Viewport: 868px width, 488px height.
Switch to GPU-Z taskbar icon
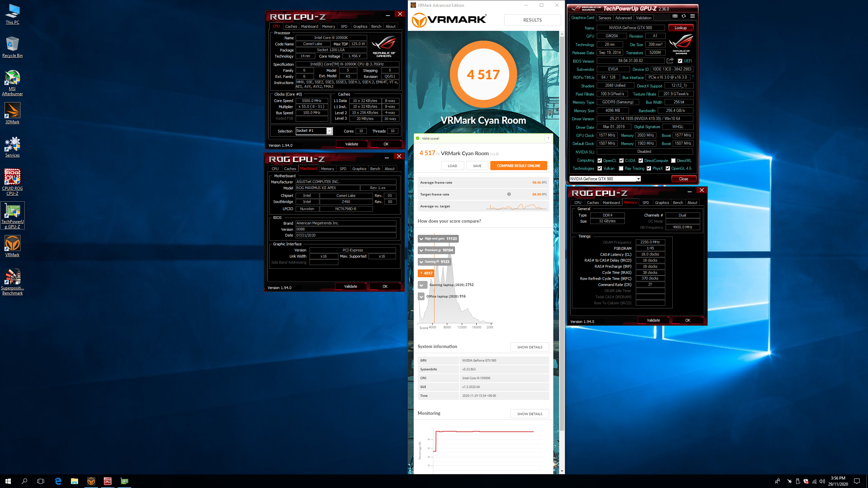coord(124,481)
